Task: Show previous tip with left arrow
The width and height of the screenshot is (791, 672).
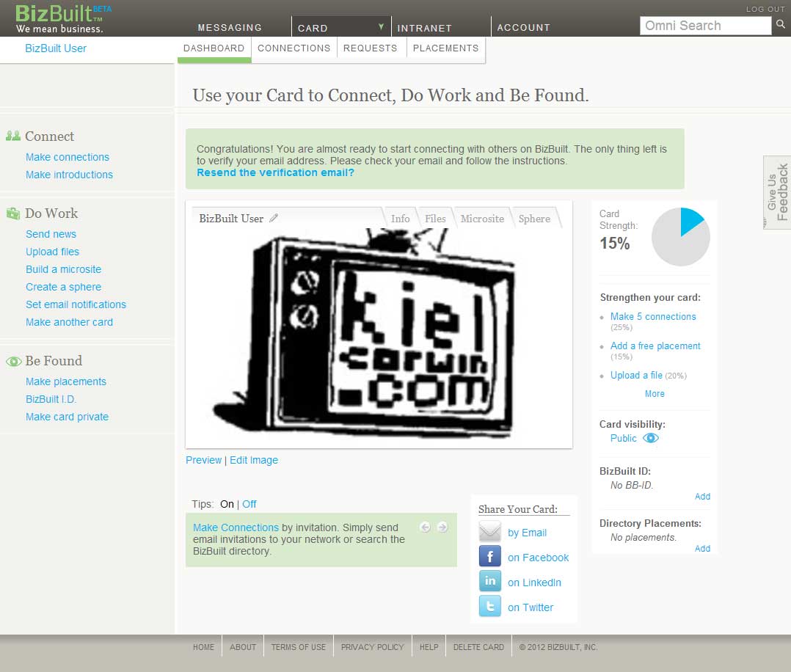Action: click(x=426, y=527)
